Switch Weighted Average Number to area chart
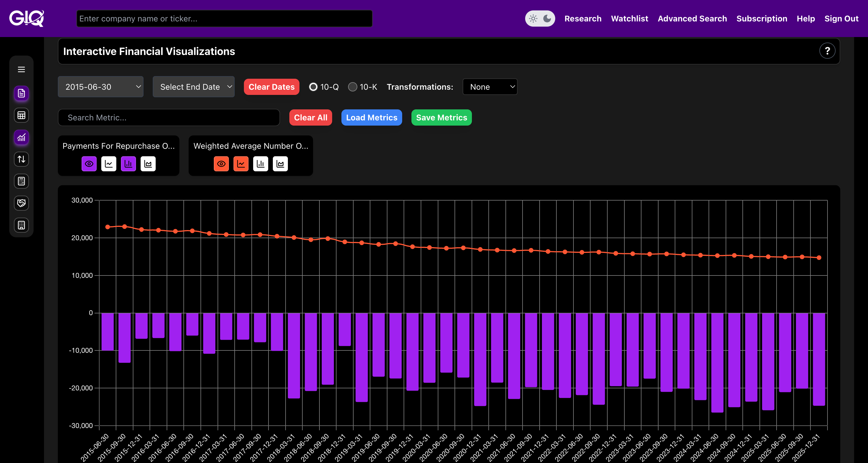The image size is (868, 463). (280, 164)
